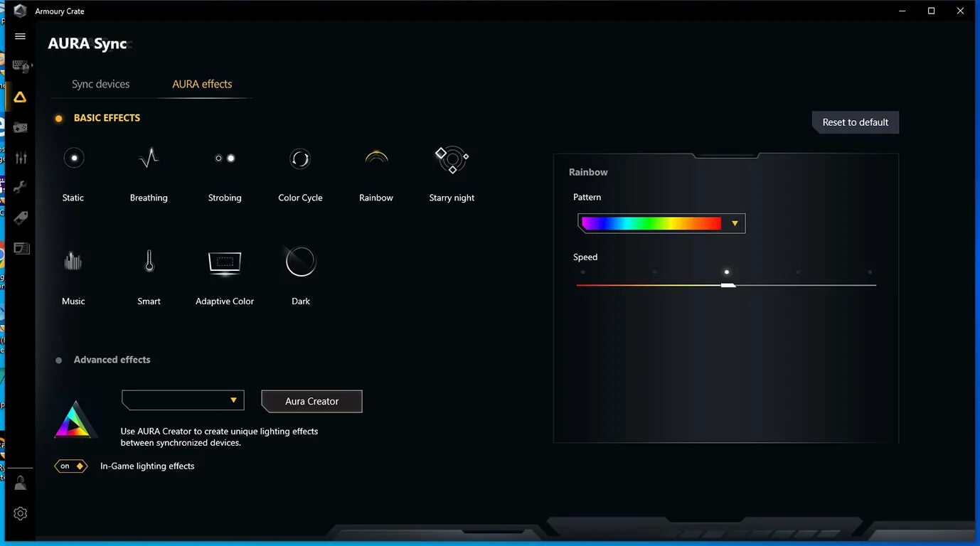Image resolution: width=980 pixels, height=546 pixels.
Task: Click the Speed slider handle
Action: [x=728, y=285]
